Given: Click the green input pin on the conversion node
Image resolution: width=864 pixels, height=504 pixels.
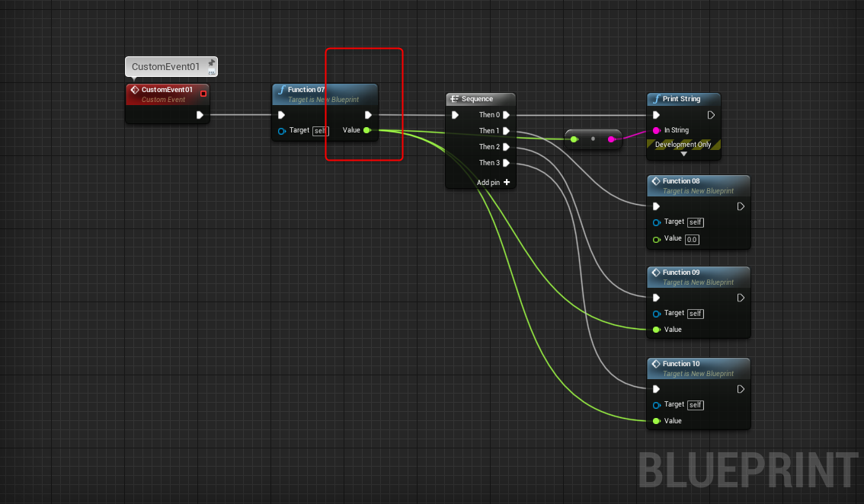Looking at the screenshot, I should pos(574,139).
